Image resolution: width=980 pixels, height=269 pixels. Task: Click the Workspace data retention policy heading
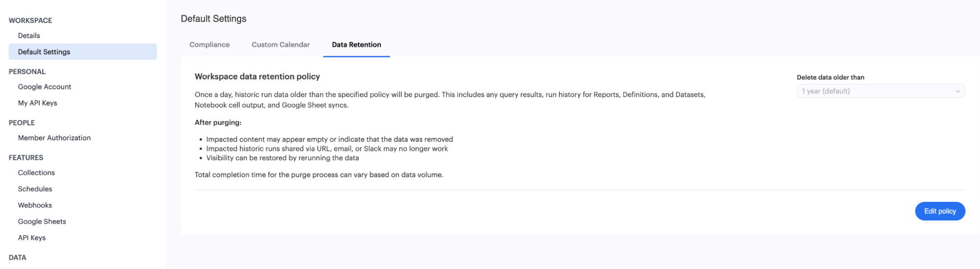pos(257,76)
